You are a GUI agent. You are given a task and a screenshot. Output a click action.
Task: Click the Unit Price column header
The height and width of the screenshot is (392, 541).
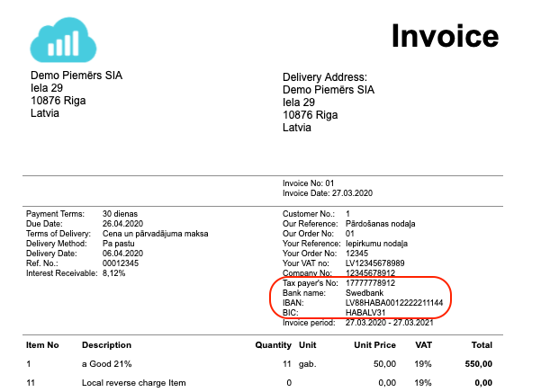coord(372,344)
